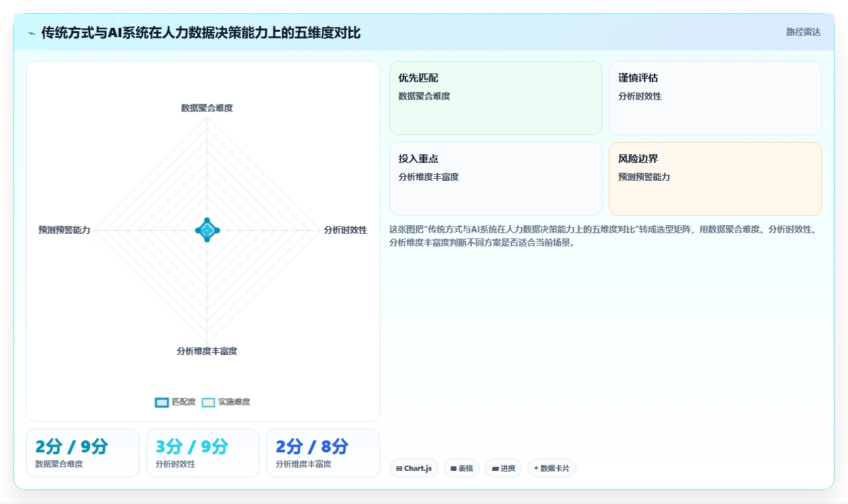Screen dimensions: 848x504
Task: Click the 2分 / 9分 score card
Action: [83, 453]
